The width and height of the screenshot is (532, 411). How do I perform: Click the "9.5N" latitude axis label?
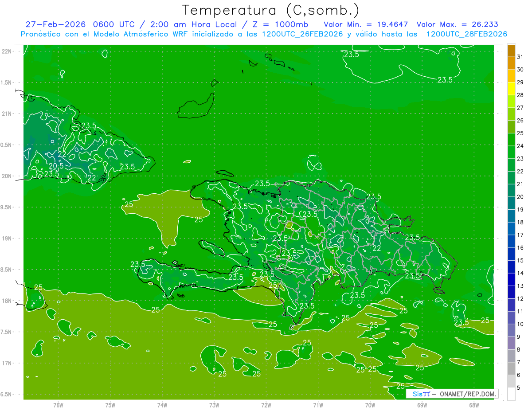pyautogui.click(x=7, y=207)
